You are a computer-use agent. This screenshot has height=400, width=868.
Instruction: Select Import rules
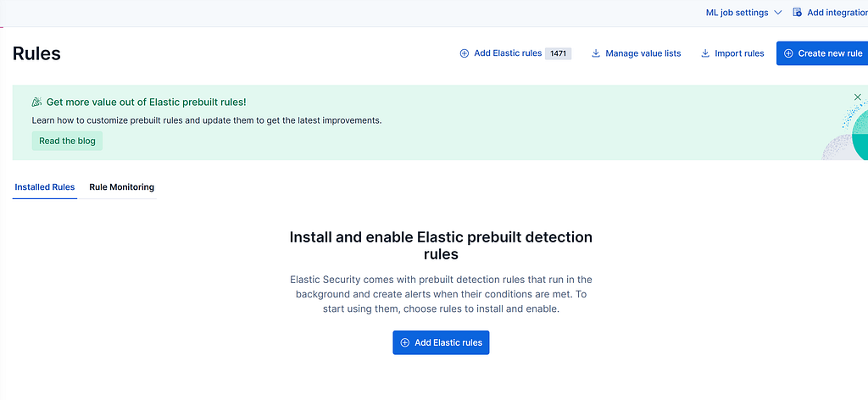point(739,53)
